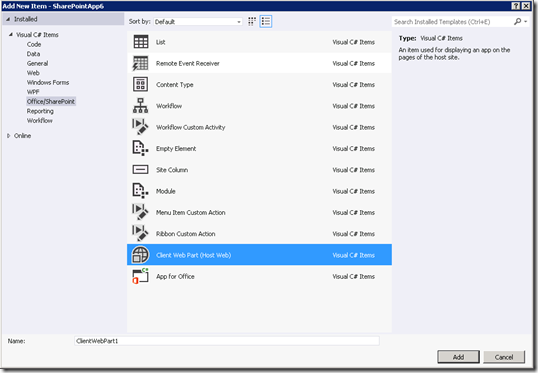Screen dimensions: 538x373
Task: Select 'App for Office' template name
Action: coord(175,276)
